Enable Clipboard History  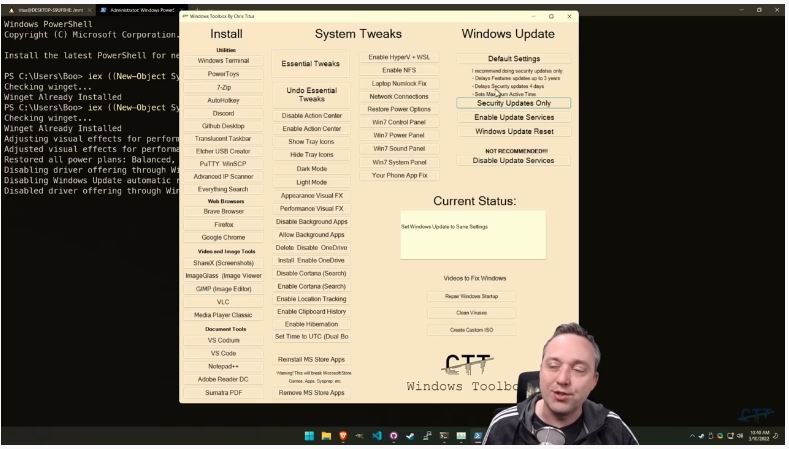click(311, 312)
